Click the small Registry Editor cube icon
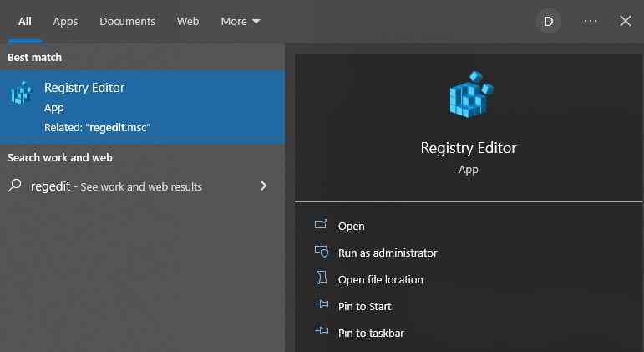The width and height of the screenshot is (644, 352). [x=22, y=93]
